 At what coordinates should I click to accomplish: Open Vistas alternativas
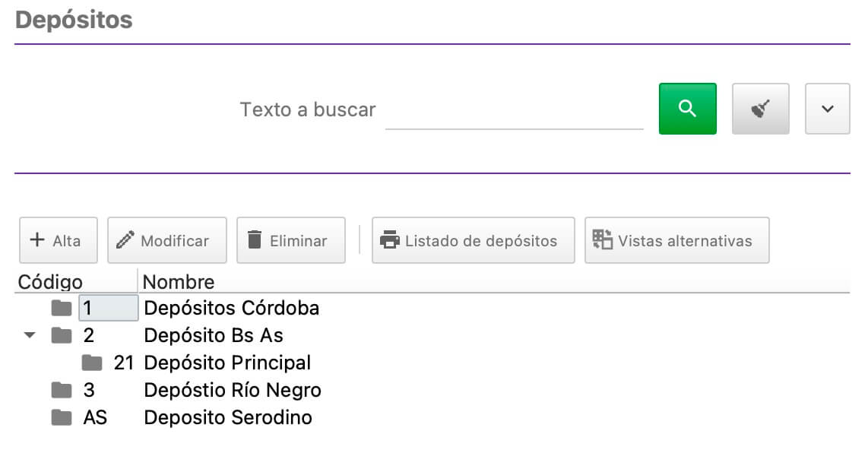(677, 240)
